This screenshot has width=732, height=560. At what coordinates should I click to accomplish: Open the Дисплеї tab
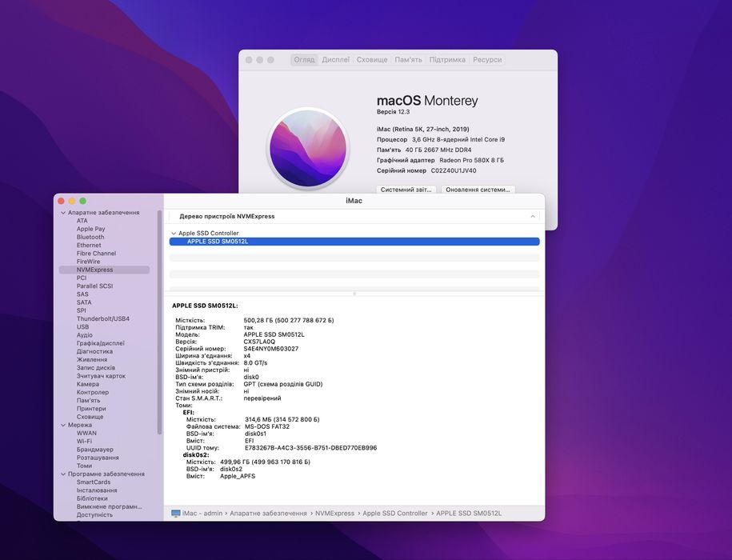coord(336,60)
